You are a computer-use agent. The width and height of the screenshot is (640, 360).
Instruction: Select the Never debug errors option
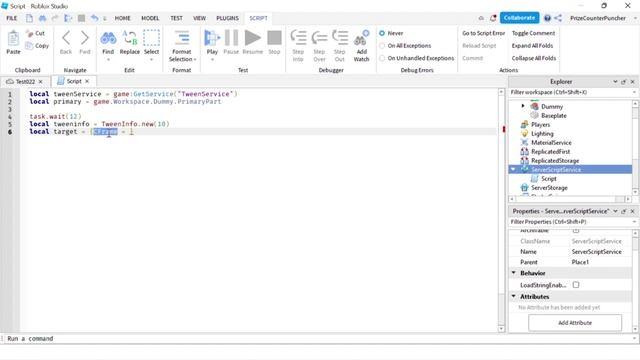click(x=382, y=33)
